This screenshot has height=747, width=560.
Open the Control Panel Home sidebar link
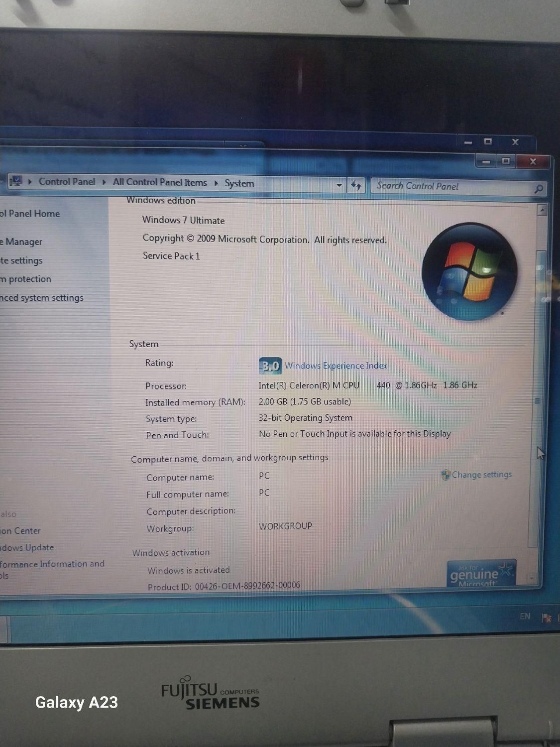click(30, 214)
